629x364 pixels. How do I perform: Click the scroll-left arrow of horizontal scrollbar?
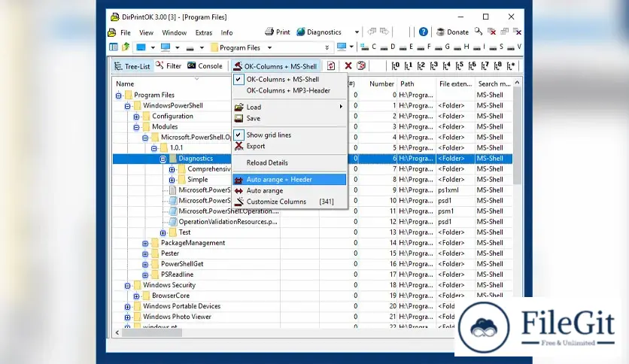pos(117,332)
